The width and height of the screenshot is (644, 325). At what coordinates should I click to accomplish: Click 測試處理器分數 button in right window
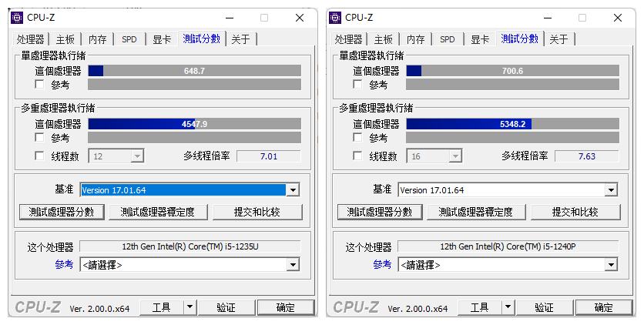coord(380,212)
